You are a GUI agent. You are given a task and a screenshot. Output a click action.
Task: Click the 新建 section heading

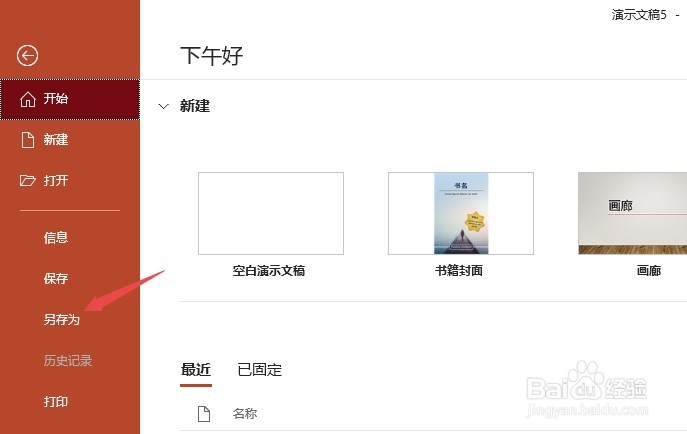pyautogui.click(x=195, y=106)
